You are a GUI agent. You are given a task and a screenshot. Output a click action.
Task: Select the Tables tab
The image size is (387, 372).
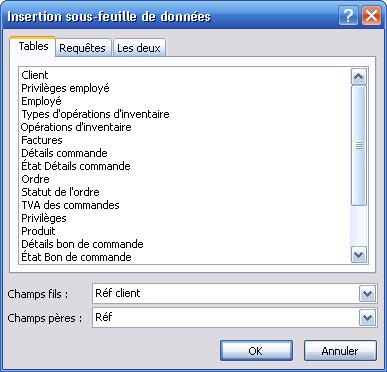(33, 46)
